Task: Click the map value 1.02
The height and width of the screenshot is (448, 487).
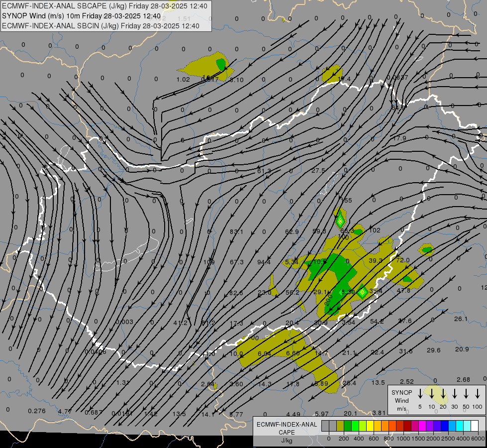Action: pyautogui.click(x=183, y=79)
